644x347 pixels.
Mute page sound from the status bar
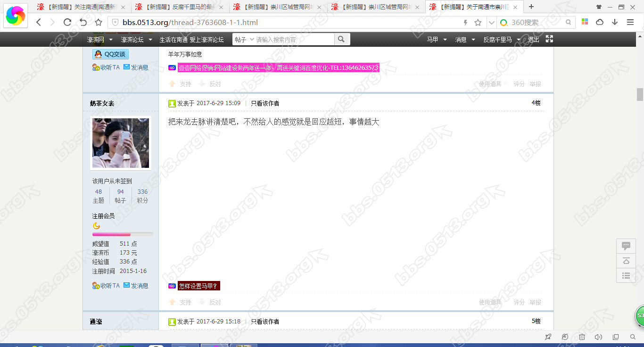coord(598,337)
